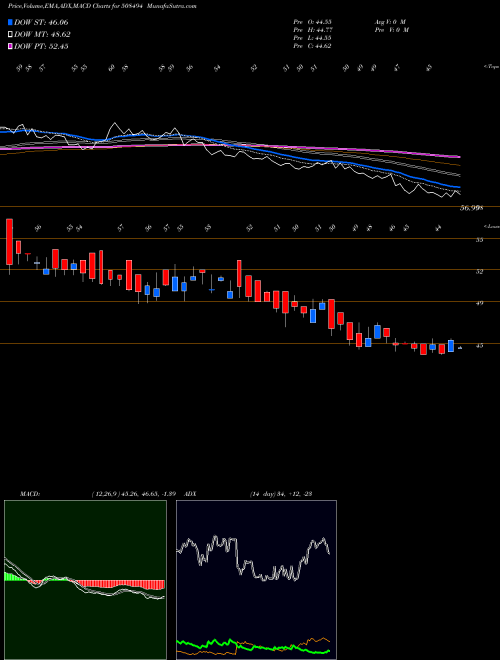
Task: Click the 55 price axis label
Action: click(480, 240)
